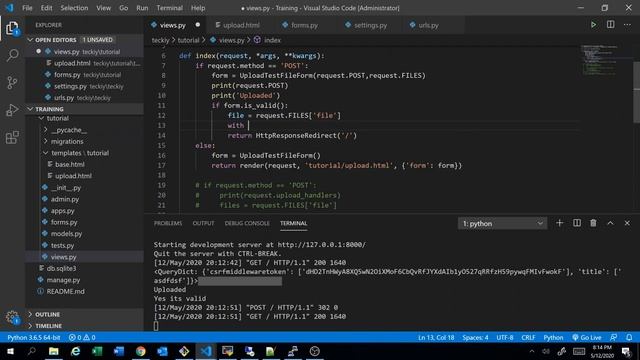Select terminal dropdown showing 1: python
Image resolution: width=640 pixels, height=360 pixels.
(x=502, y=223)
